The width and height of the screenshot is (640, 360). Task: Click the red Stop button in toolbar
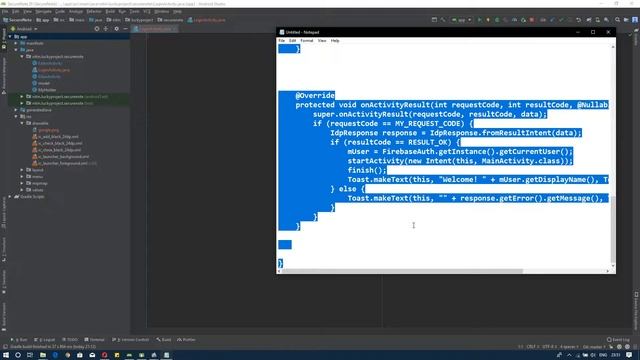532,20
